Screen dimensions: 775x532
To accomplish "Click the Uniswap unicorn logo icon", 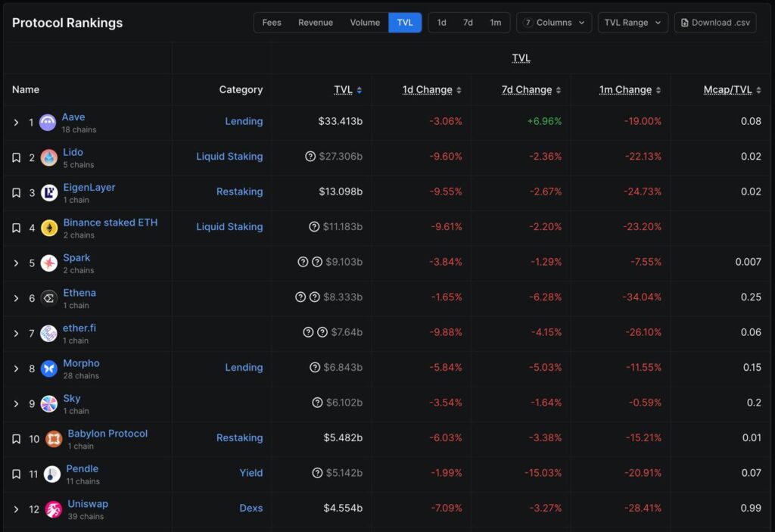I will click(54, 509).
